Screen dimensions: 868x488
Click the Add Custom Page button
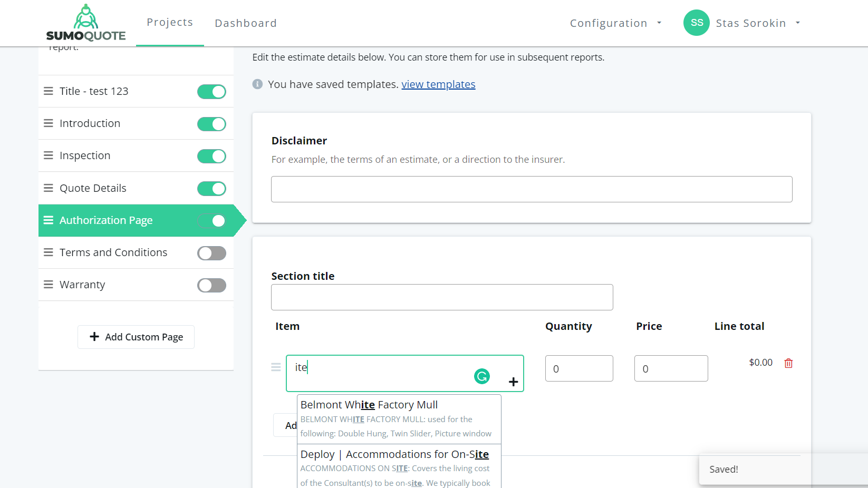(x=136, y=337)
